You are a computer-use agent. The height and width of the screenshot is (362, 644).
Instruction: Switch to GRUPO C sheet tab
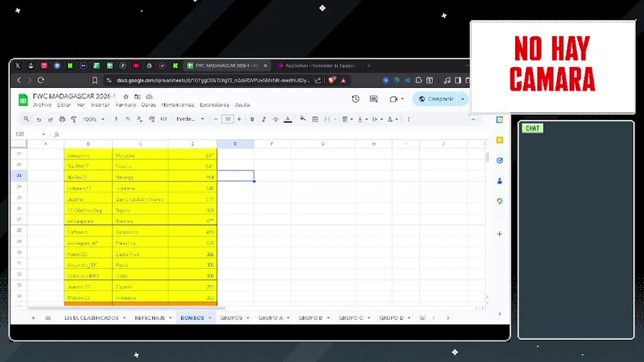(x=351, y=318)
